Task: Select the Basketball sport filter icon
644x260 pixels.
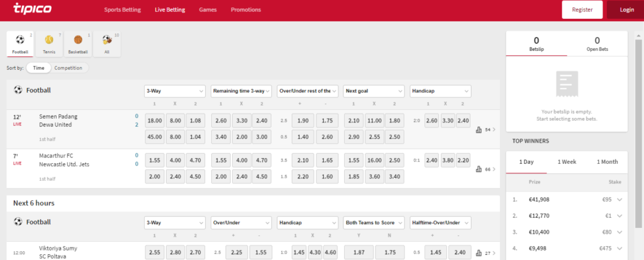Action: pos(78,44)
